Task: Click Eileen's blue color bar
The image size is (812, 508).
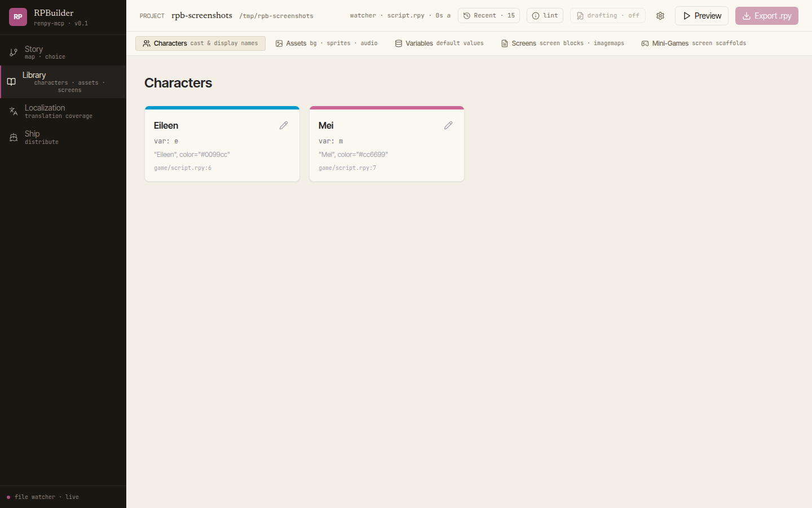Action: click(222, 108)
